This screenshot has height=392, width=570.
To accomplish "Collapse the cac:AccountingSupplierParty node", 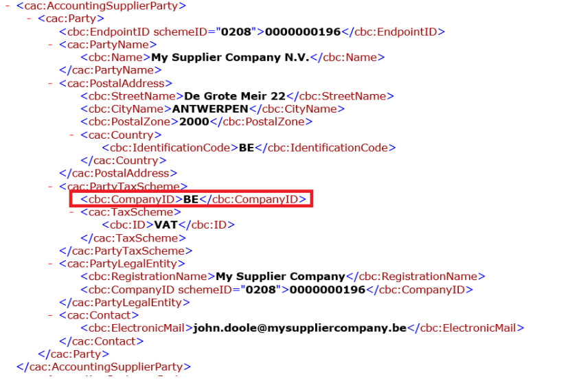I will pyautogui.click(x=7, y=6).
